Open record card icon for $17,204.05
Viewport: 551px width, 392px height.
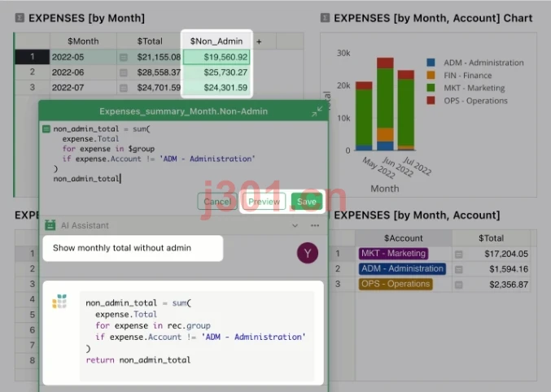click(x=458, y=254)
